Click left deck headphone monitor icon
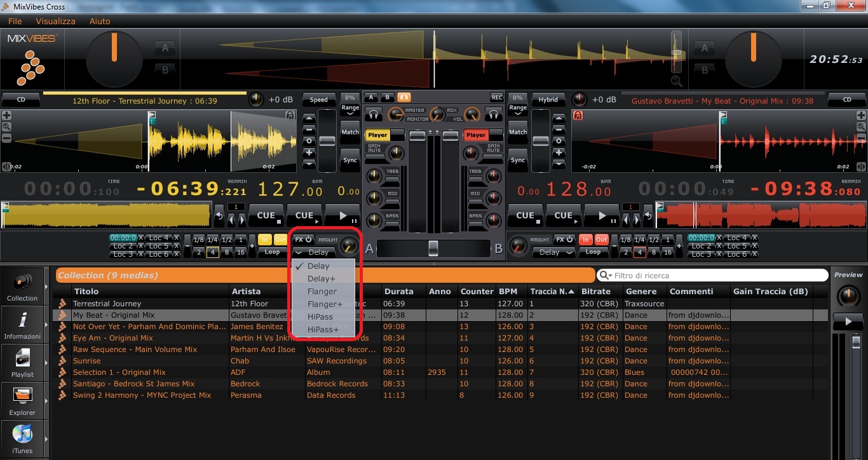Viewport: 868px width, 460px height. (x=374, y=114)
